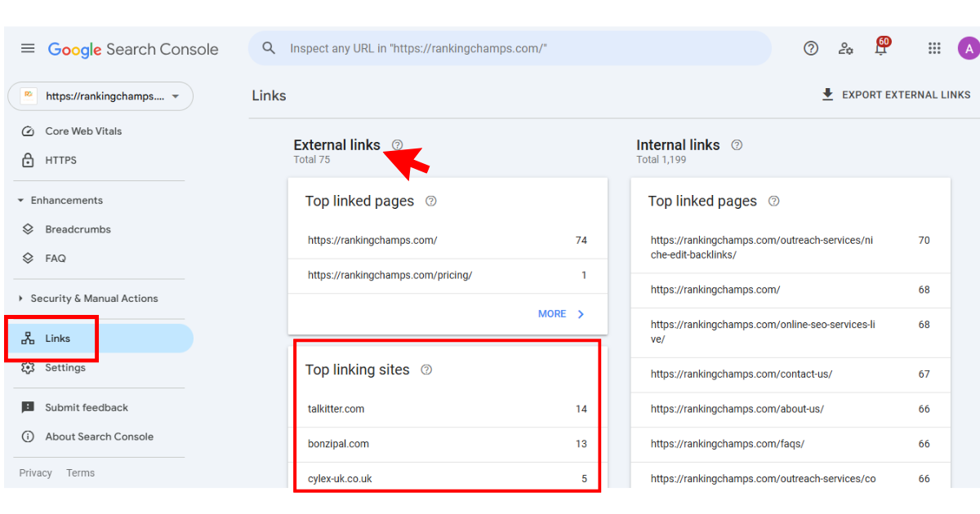Click the Settings gear icon
The width and height of the screenshot is (980, 514).
point(28,368)
